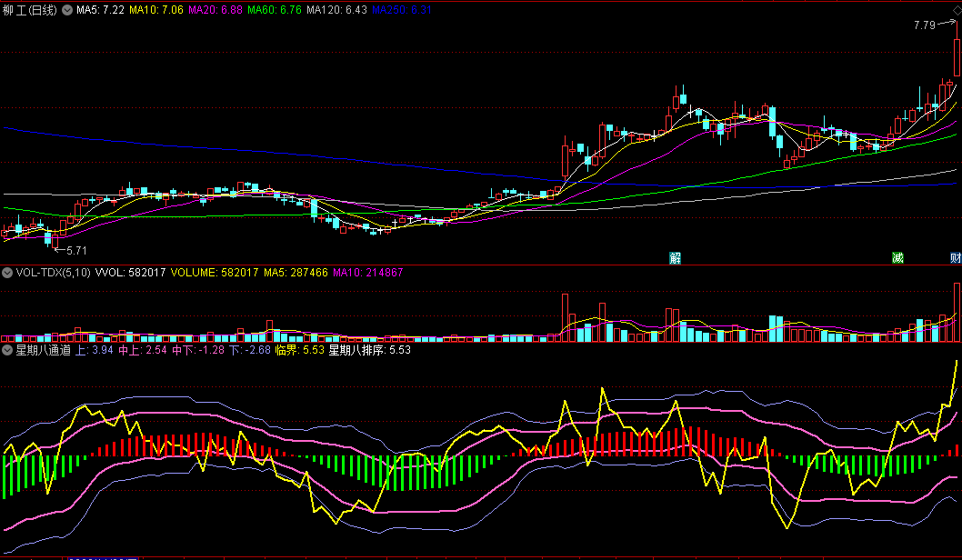This screenshot has width=962, height=560.
Task: Open the 解 event marker
Action: 675,257
